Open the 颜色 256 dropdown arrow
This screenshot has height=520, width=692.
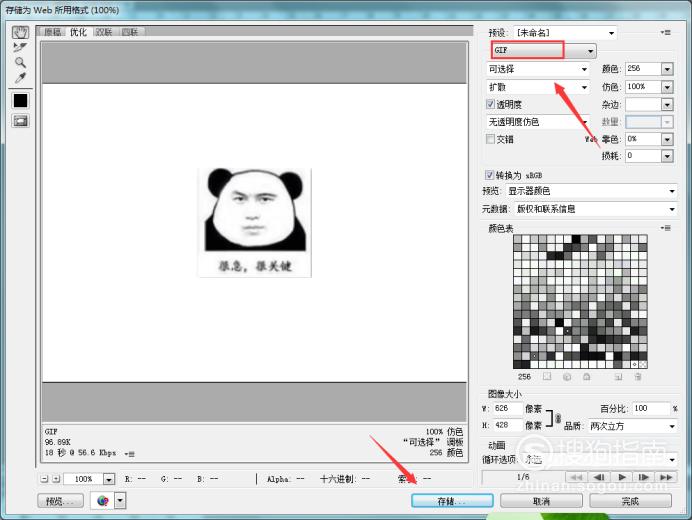click(x=667, y=69)
